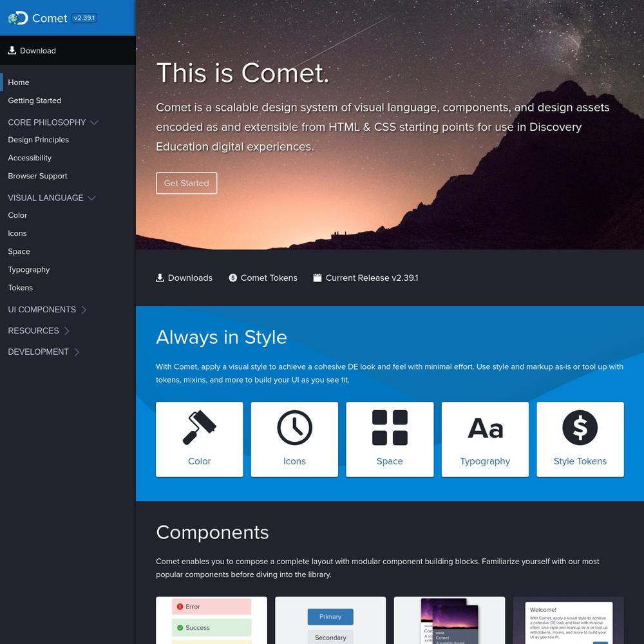This screenshot has height=644, width=644.
Task: Expand the Development section chevron
Action: 77,352
